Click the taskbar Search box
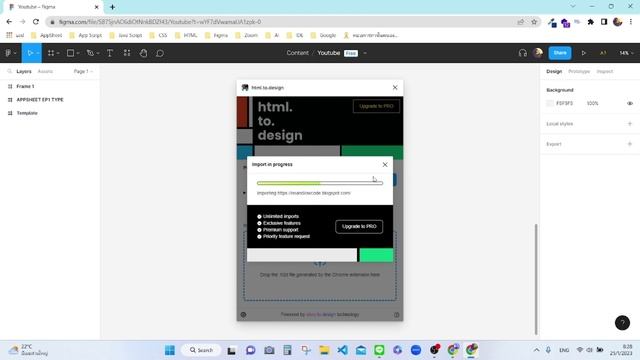 [x=201, y=350]
